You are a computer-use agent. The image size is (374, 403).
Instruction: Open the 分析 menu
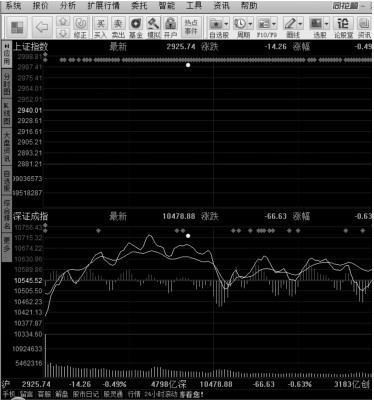[68, 6]
